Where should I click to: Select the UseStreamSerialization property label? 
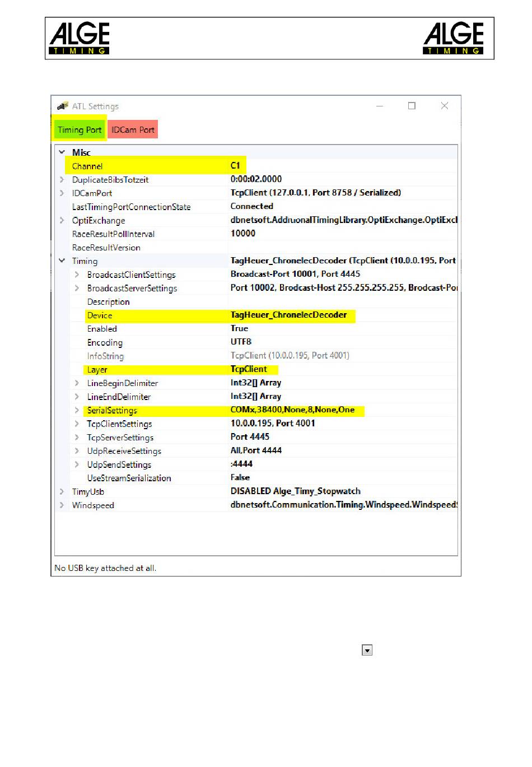[x=129, y=478]
